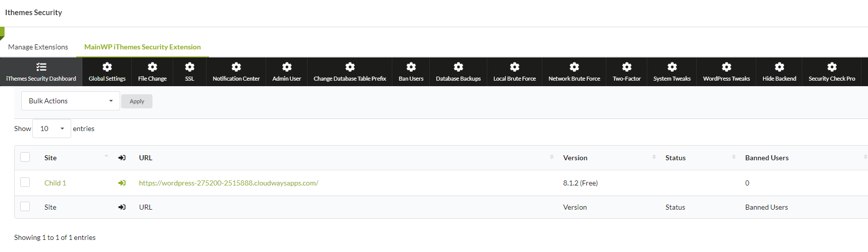Open Database Backups gear icon
Viewport: 868px width, 252px height.
click(458, 67)
